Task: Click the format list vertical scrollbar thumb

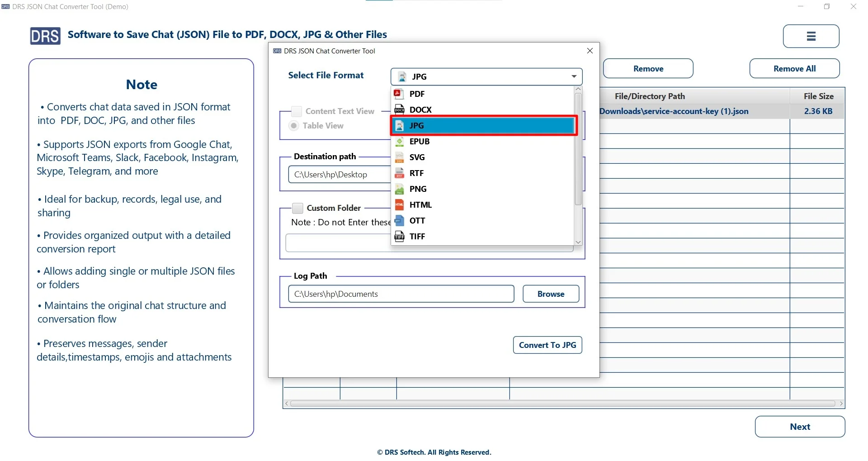Action: (578, 149)
